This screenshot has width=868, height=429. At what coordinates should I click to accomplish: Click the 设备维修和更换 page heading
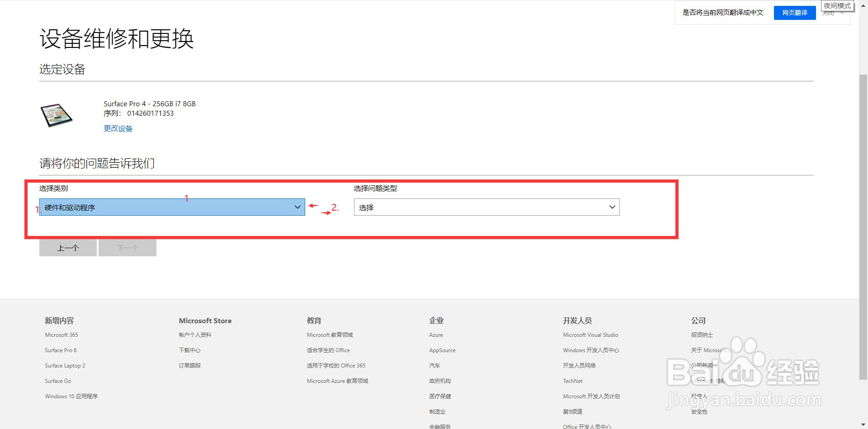117,38
